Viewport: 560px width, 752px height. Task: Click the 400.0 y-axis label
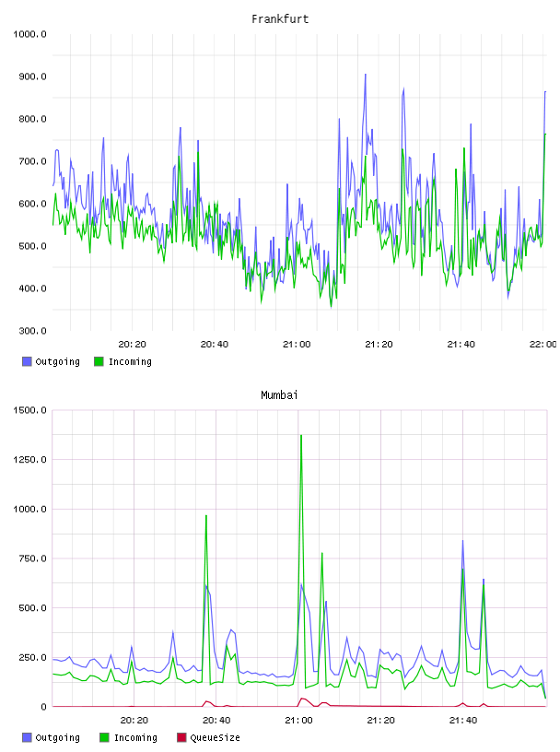pyautogui.click(x=32, y=288)
